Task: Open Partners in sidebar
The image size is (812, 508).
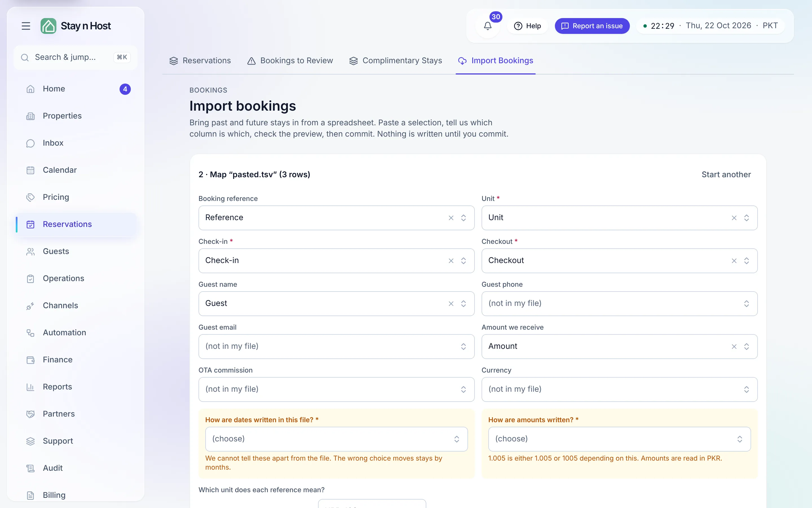Action: 76,414
